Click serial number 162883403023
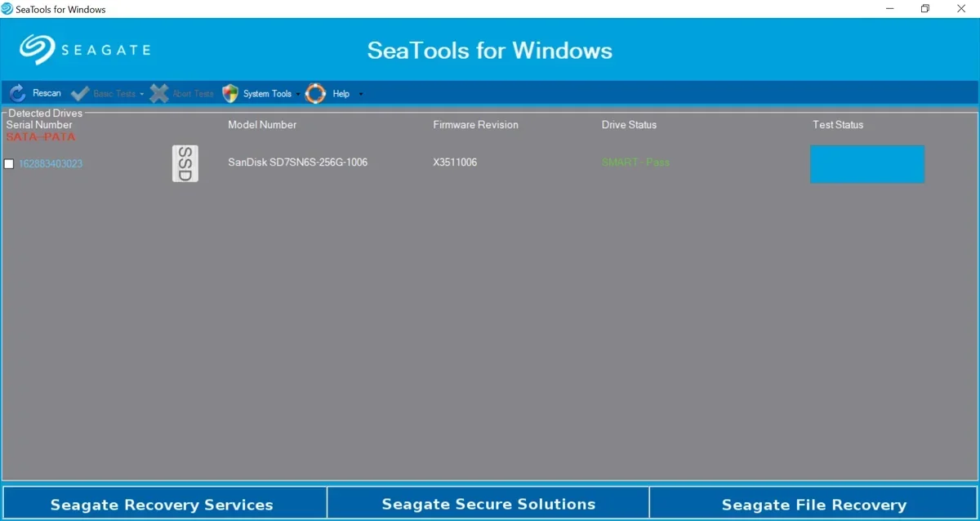Viewport: 980px width, 521px height. [51, 164]
